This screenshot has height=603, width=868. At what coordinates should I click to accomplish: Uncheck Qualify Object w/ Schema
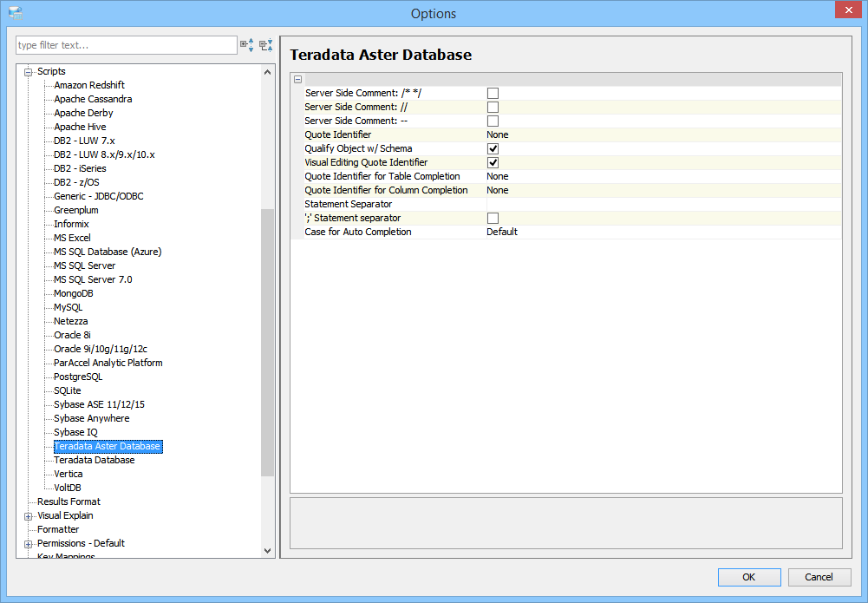click(x=493, y=148)
